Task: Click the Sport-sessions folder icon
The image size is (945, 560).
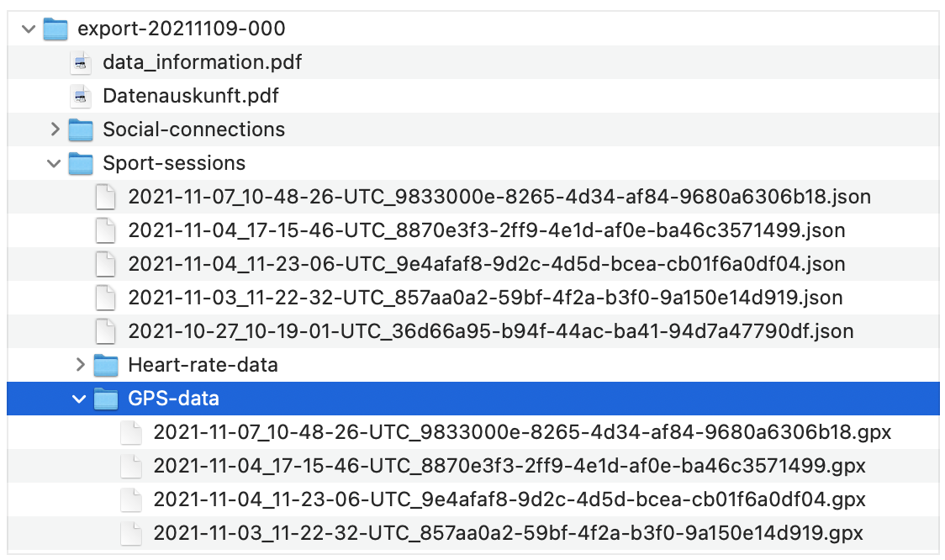Action: pyautogui.click(x=81, y=163)
